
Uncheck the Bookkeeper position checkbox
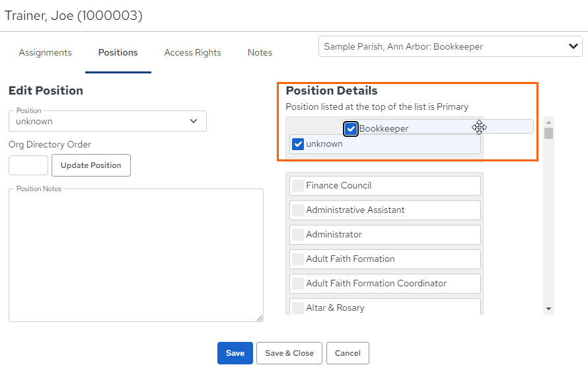(x=351, y=129)
